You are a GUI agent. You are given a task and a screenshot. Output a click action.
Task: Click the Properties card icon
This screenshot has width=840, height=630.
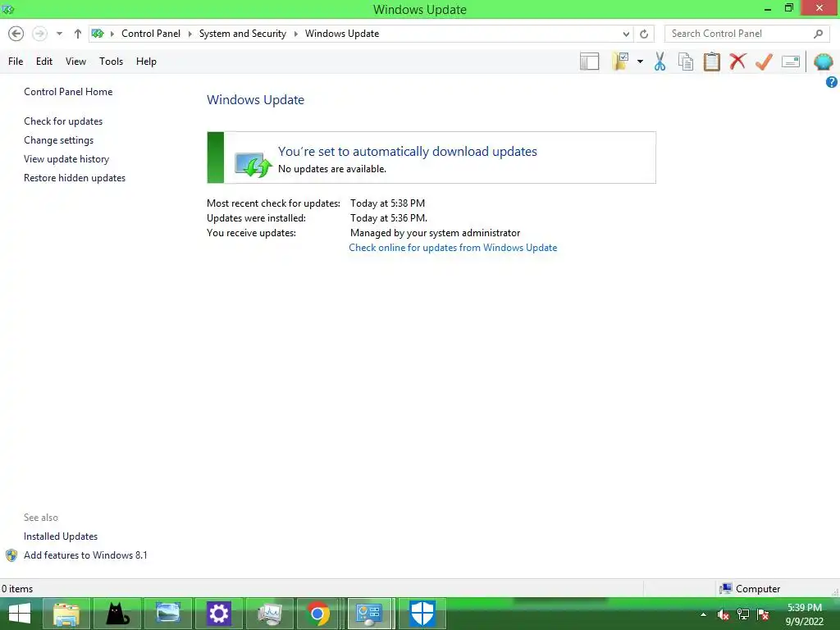click(x=791, y=62)
